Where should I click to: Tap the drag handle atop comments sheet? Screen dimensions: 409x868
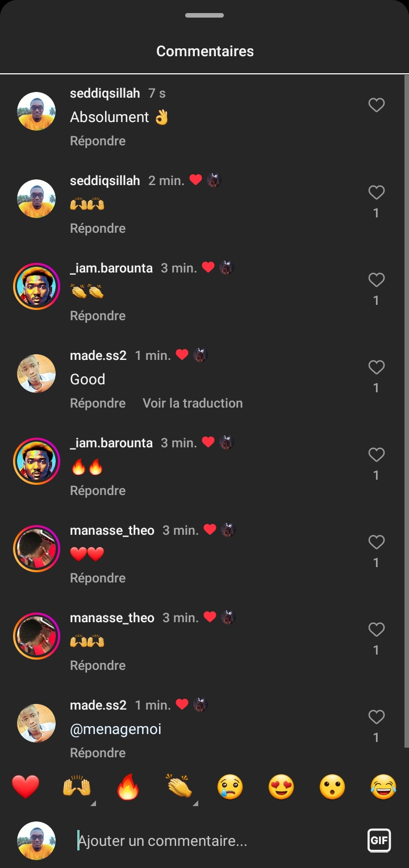pos(204,15)
